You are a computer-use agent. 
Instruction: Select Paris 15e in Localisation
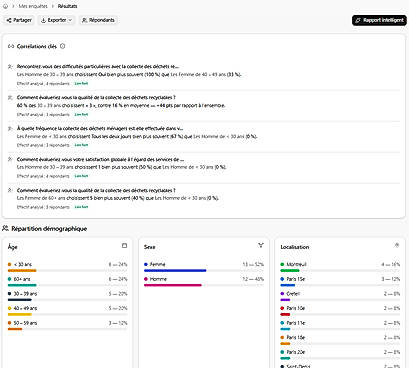(x=340, y=281)
